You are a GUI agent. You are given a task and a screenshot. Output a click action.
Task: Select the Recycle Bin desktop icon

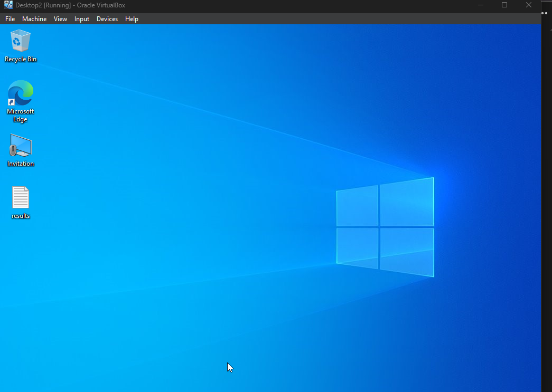(21, 41)
